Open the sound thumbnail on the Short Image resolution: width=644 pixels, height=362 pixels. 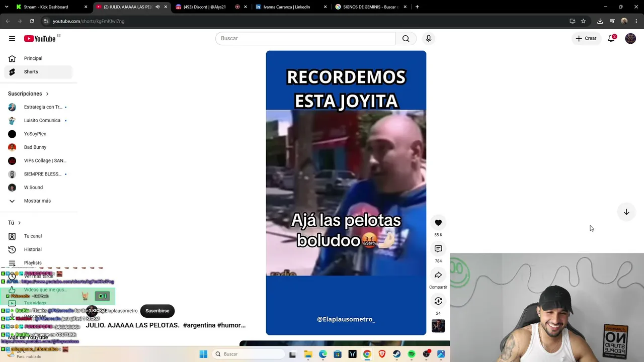[x=438, y=326]
